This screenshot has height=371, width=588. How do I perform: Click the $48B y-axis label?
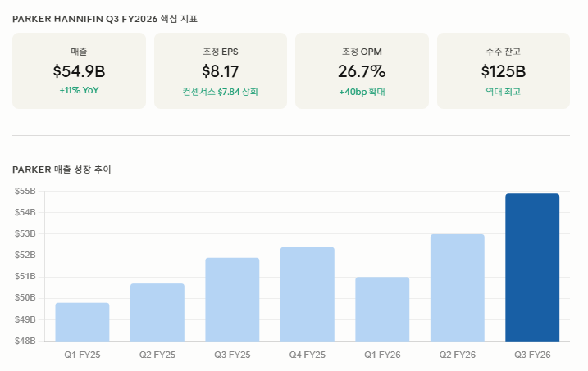pyautogui.click(x=25, y=341)
